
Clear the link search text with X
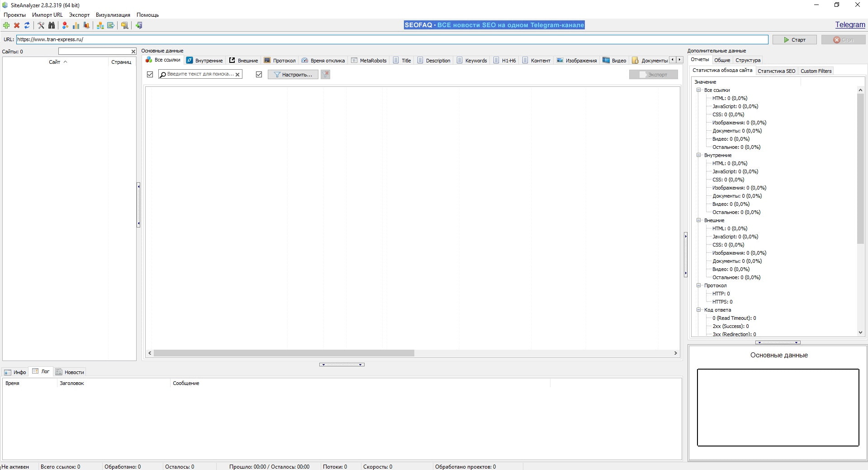tap(237, 75)
